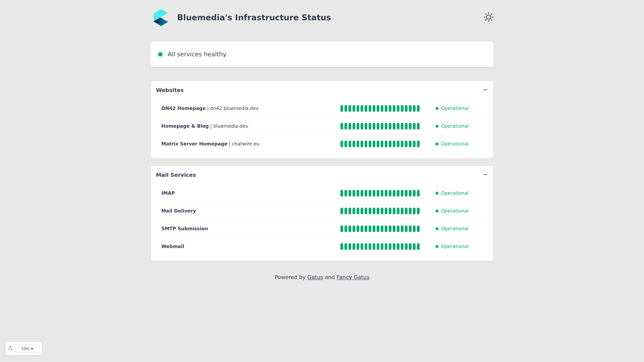Click first uptime bar of DN42 Homepage
The image size is (644, 362).
342,108
